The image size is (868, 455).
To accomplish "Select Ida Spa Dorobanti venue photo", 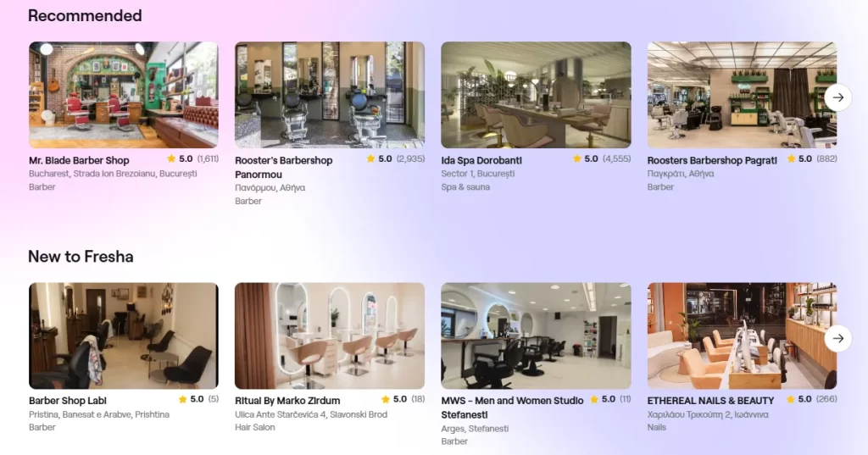I will (x=536, y=95).
